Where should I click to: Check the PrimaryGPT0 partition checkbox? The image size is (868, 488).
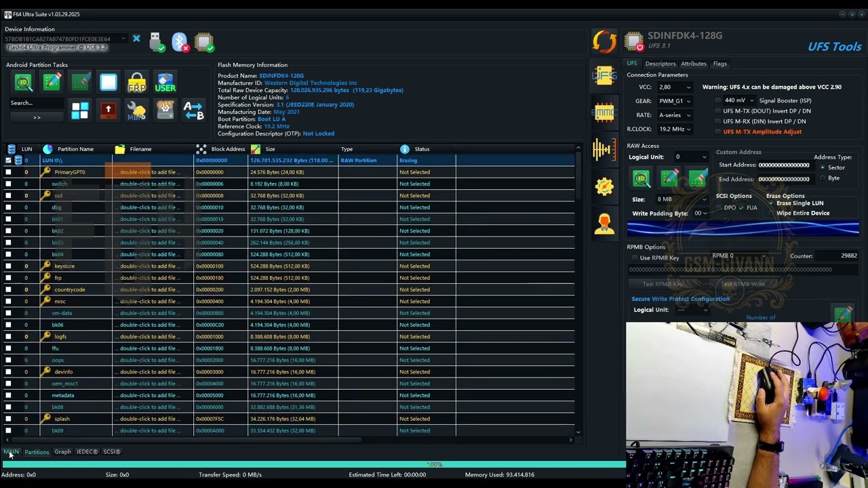pyautogui.click(x=8, y=172)
